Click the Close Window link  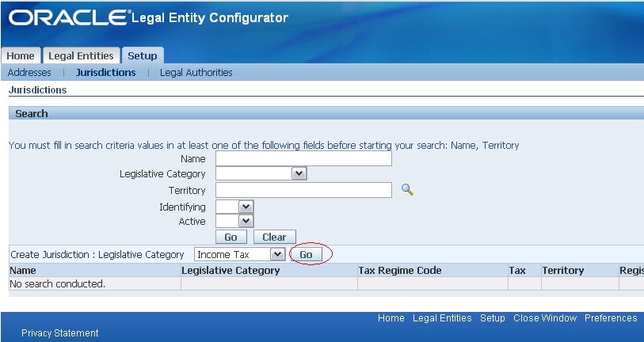coord(545,318)
